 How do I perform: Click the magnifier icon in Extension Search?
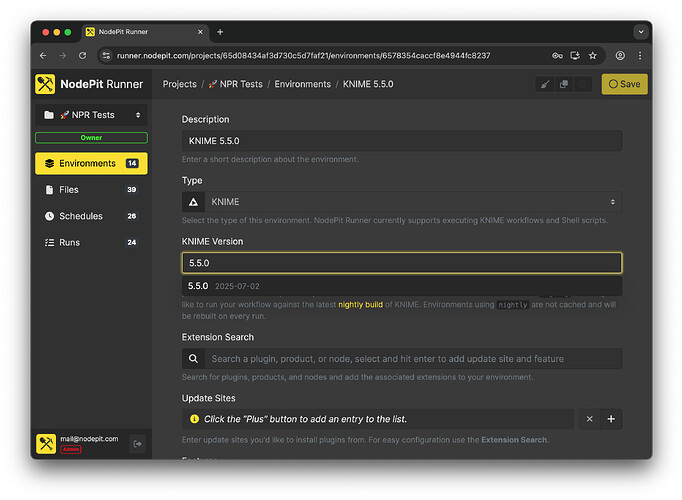[194, 359]
